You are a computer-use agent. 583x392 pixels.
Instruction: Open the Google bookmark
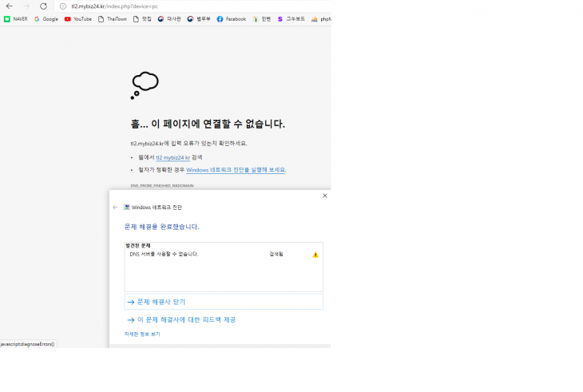pyautogui.click(x=46, y=19)
